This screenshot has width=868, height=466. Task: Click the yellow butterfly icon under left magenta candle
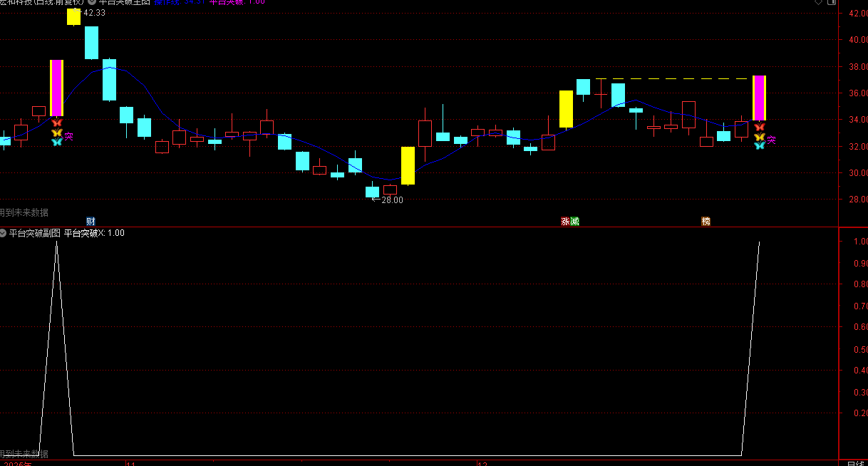[57, 133]
